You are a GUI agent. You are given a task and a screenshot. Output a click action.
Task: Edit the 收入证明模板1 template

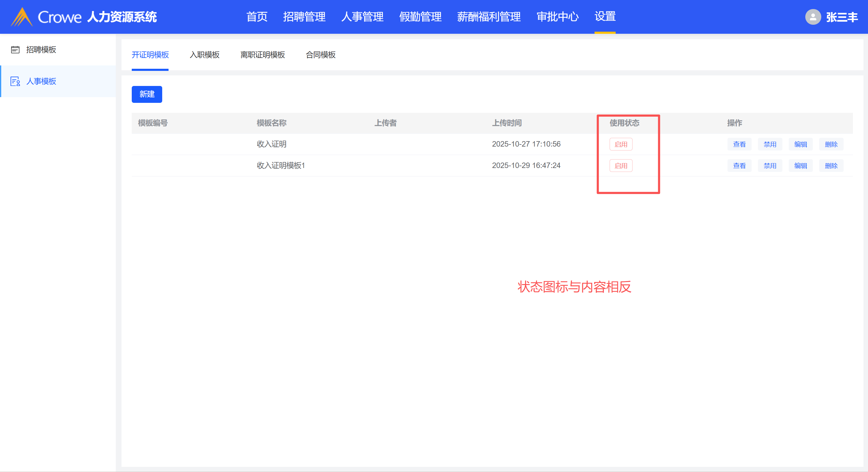tap(800, 166)
